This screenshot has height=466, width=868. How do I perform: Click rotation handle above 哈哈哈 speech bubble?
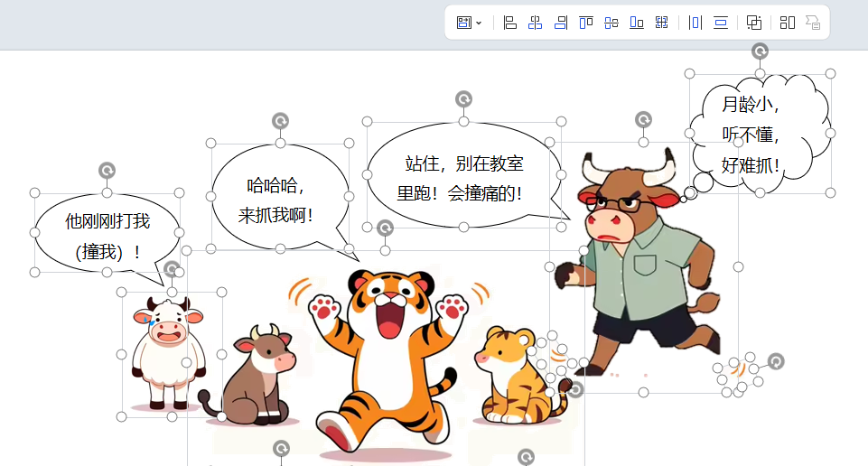[x=281, y=121]
